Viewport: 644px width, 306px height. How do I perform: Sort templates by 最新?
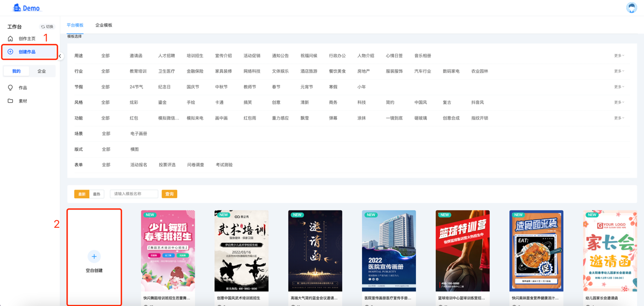tap(82, 194)
